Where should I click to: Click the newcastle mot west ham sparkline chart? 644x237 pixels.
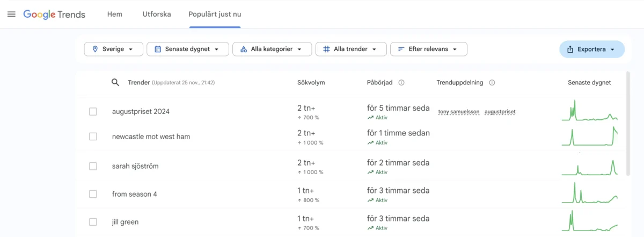point(590,136)
